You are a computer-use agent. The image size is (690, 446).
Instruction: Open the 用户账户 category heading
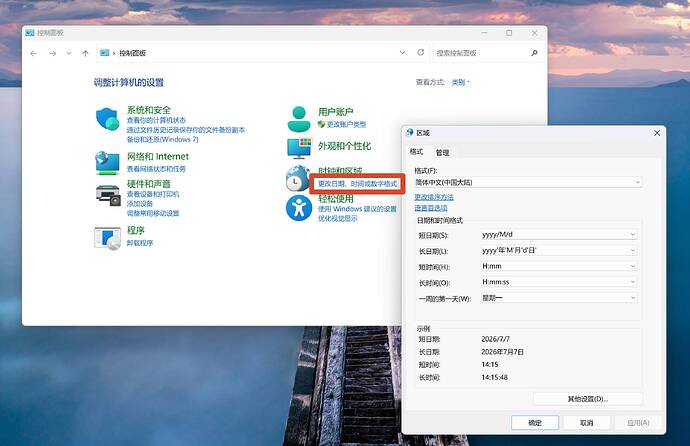(336, 112)
